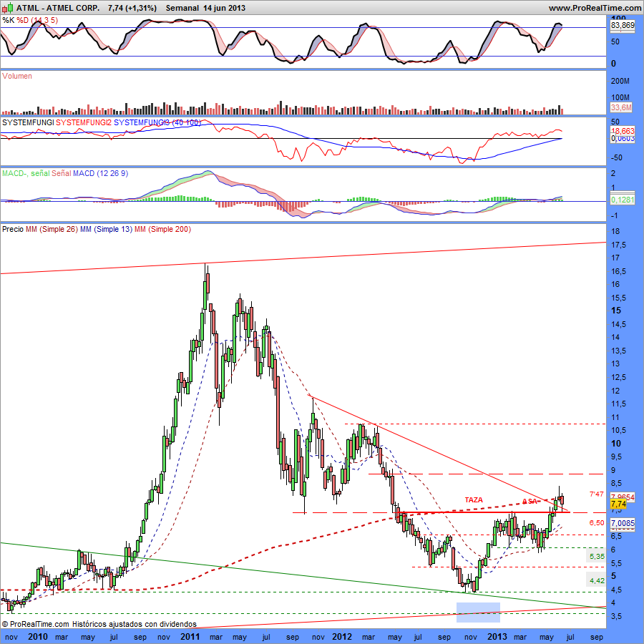Click the 18,663 indicator value
644x644 pixels.
623,131
